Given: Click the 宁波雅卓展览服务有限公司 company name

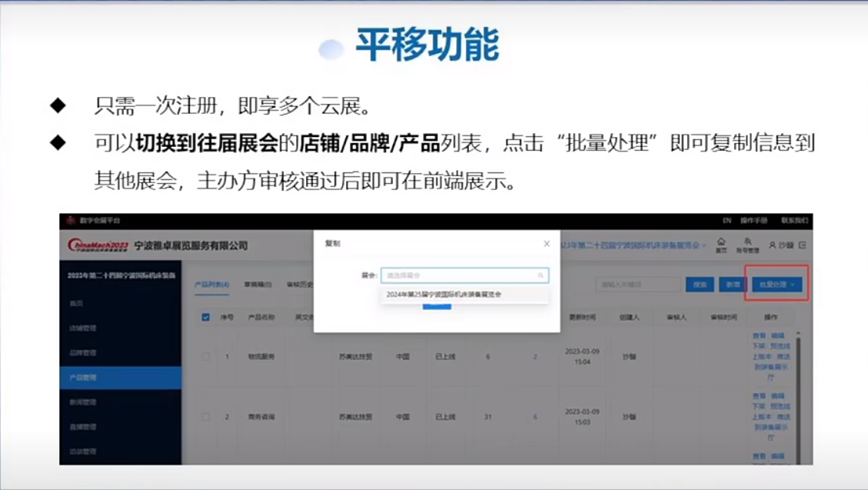Looking at the screenshot, I should click(191, 245).
